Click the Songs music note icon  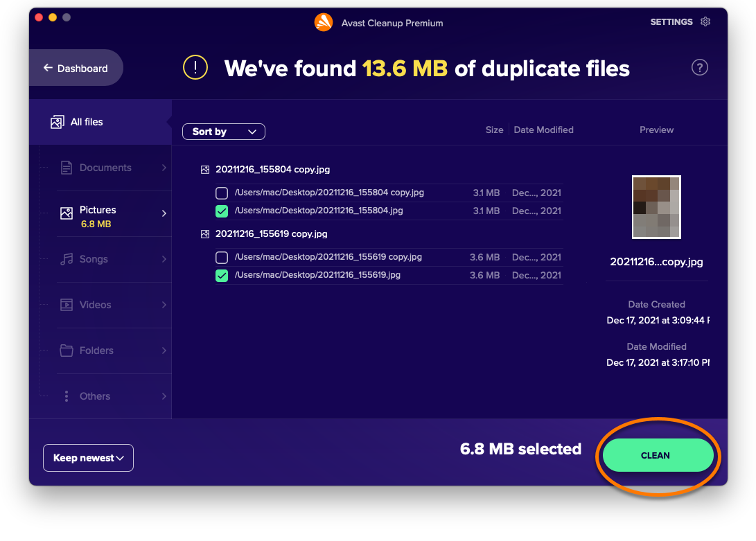[x=67, y=259]
